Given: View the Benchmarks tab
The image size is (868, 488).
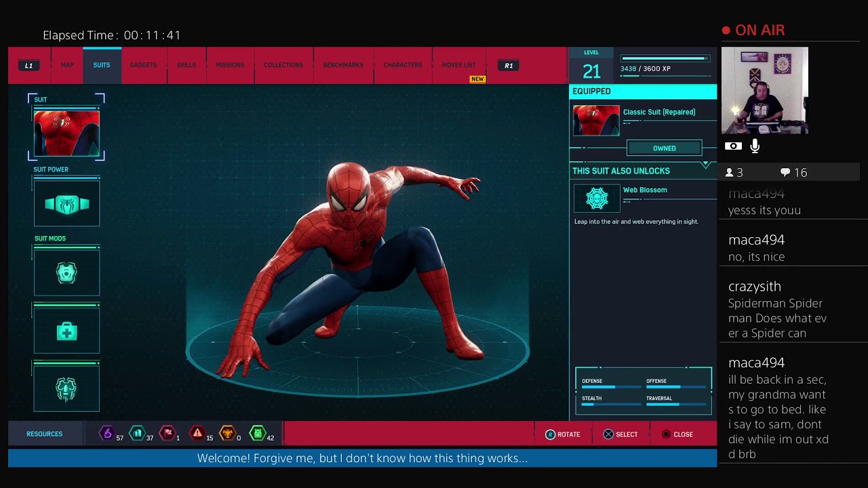Looking at the screenshot, I should point(343,65).
